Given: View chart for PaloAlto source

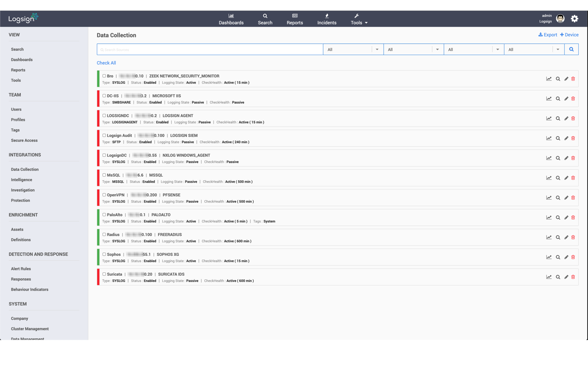Looking at the screenshot, I should (549, 217).
